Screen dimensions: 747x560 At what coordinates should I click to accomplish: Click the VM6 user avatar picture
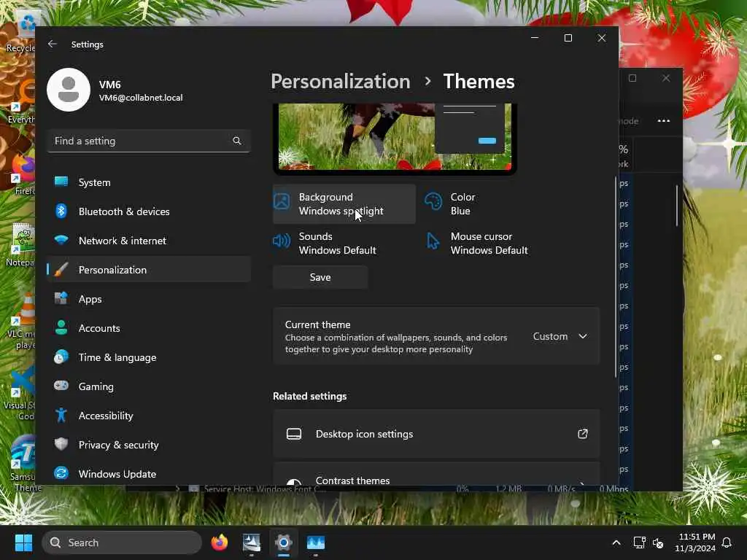coord(69,90)
